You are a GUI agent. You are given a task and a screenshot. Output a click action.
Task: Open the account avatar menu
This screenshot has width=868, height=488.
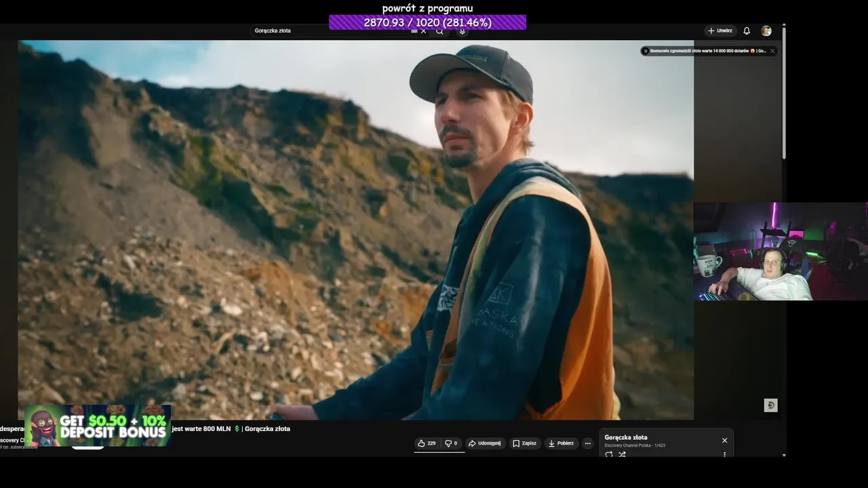(x=766, y=31)
